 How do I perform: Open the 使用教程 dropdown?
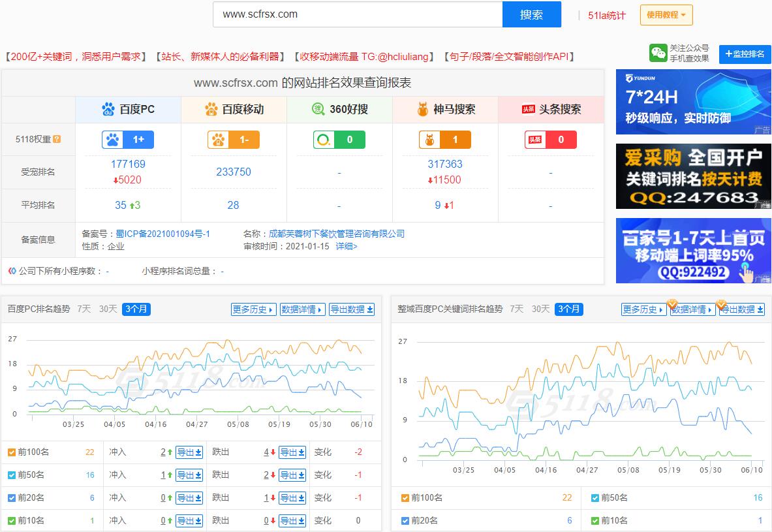(666, 14)
